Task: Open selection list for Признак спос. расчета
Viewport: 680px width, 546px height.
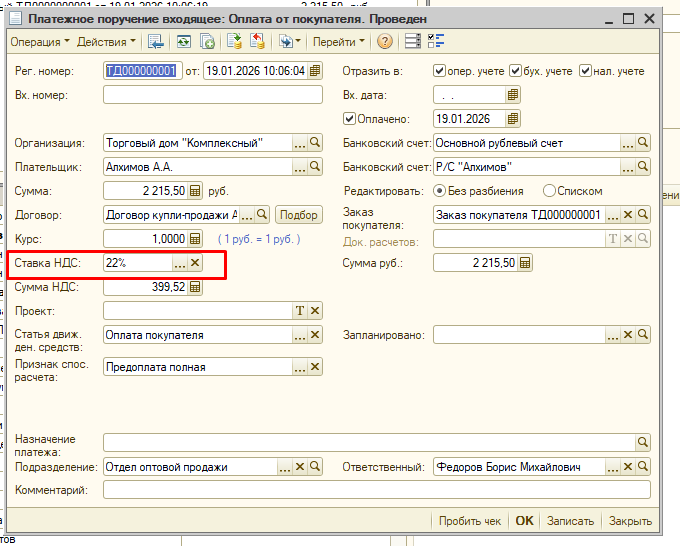Action: click(300, 367)
